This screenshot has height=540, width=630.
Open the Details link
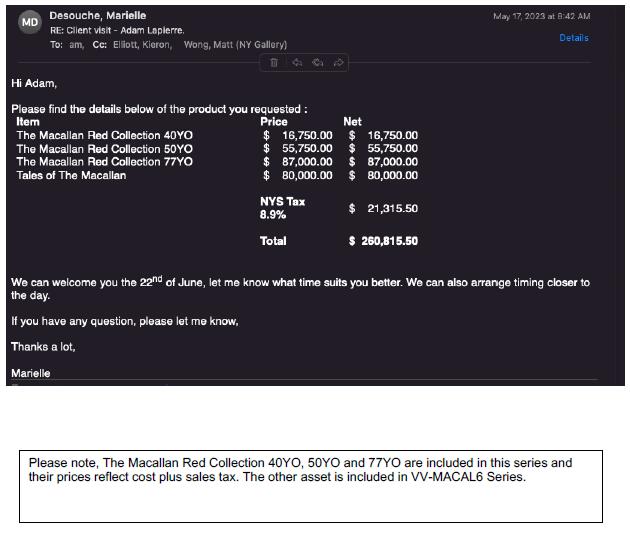click(x=573, y=38)
